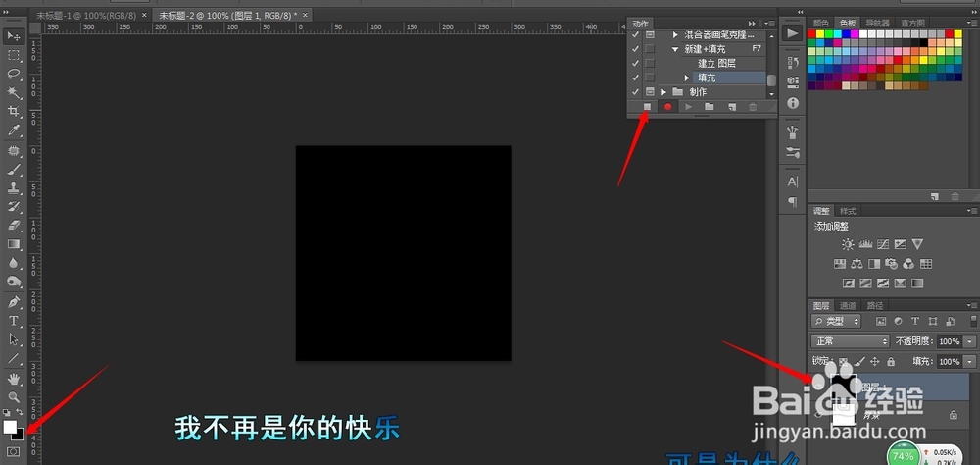Toggle the checkmark for 制作 action set
This screenshot has height=465, width=980.
pos(636,91)
